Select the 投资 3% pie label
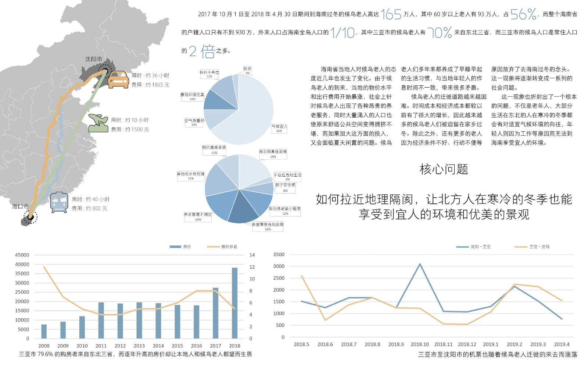Screen dimensions: 588x368 click(x=247, y=71)
